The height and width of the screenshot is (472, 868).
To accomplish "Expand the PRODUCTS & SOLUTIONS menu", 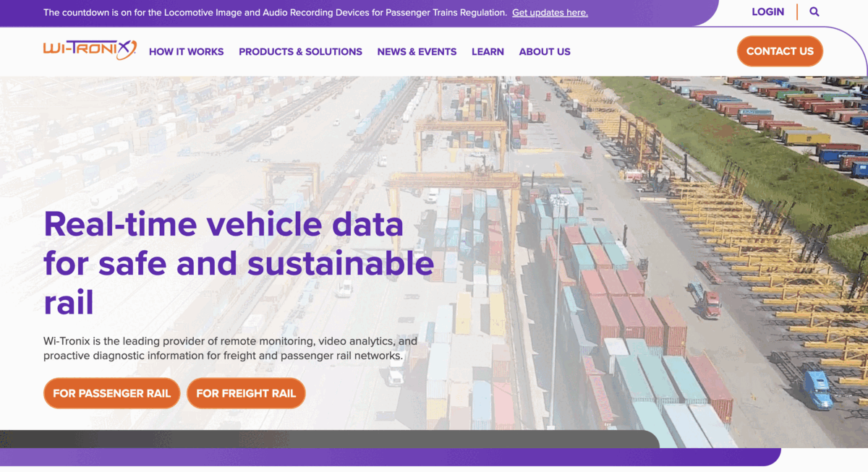I will [x=300, y=51].
